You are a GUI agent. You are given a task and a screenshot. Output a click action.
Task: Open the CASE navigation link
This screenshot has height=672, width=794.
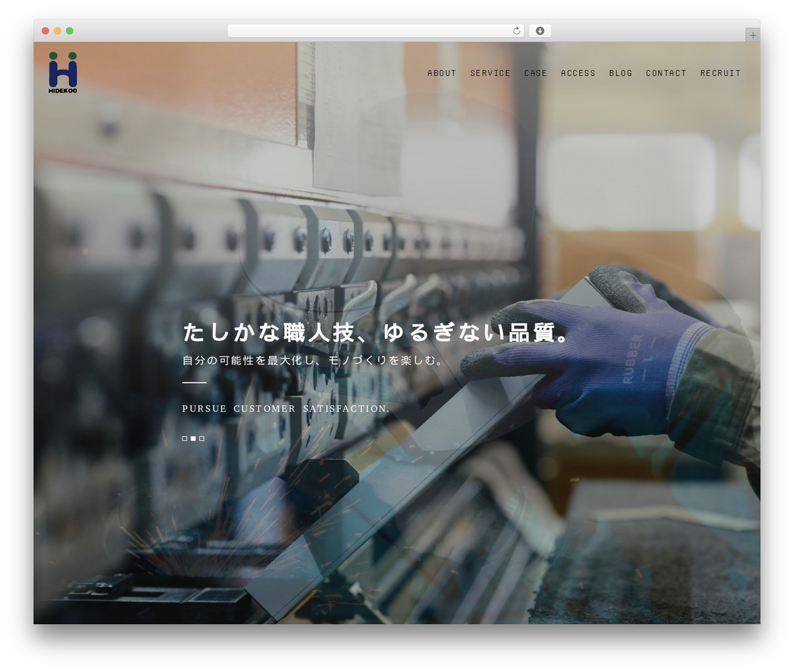point(535,73)
